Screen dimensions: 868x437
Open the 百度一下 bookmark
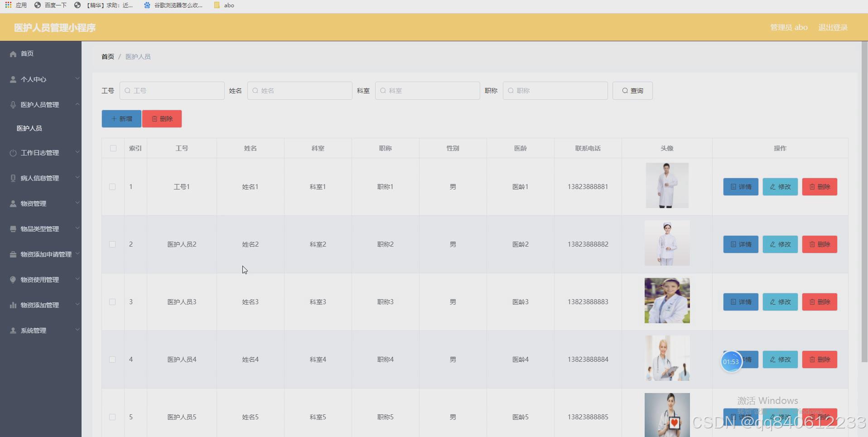50,5
